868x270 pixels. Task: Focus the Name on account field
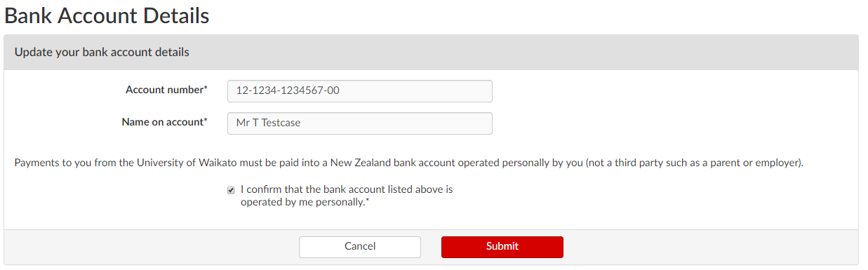click(360, 123)
